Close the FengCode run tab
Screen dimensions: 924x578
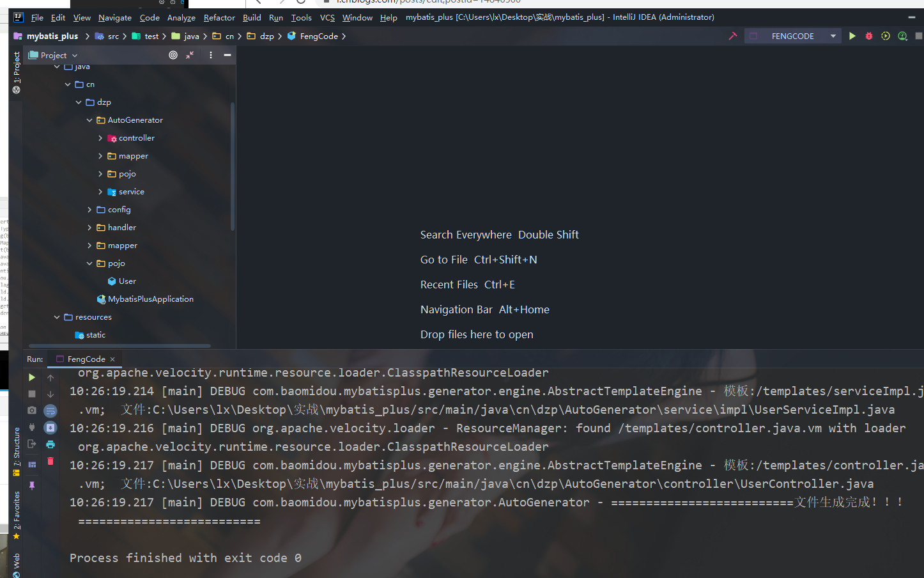(x=112, y=359)
